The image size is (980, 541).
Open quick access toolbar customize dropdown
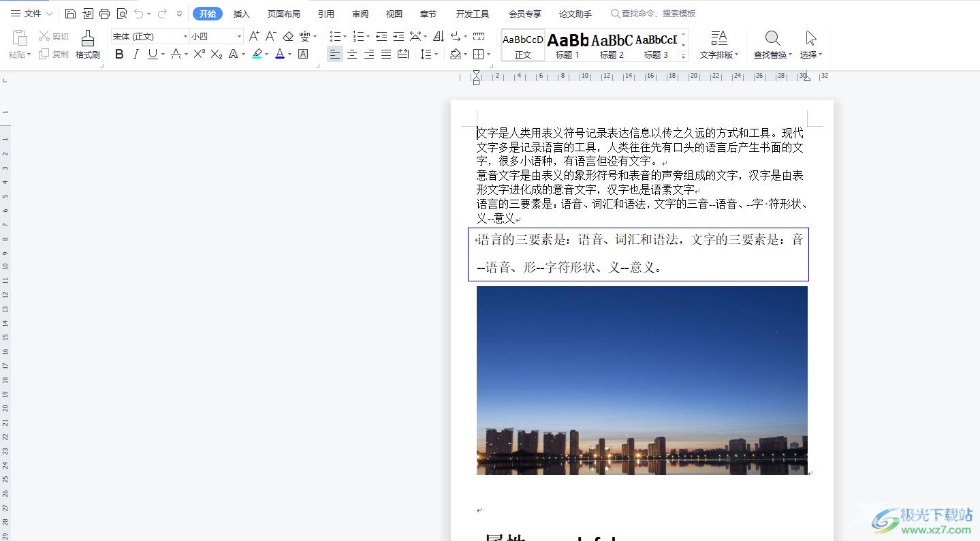(x=179, y=14)
